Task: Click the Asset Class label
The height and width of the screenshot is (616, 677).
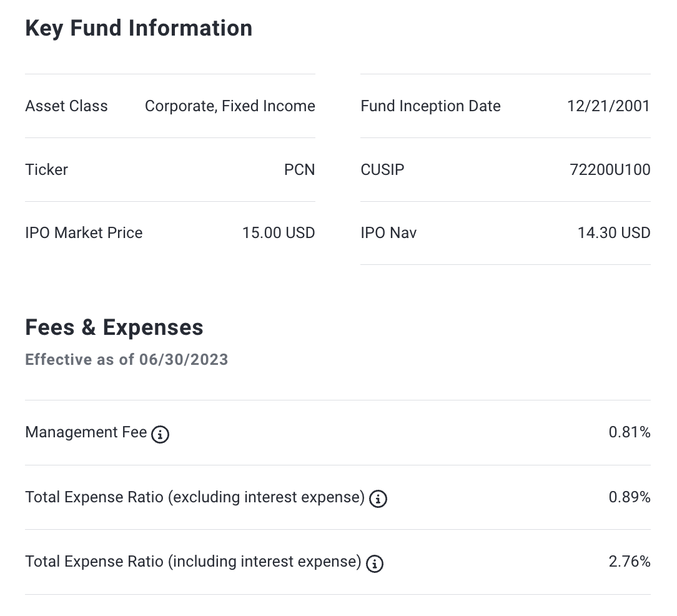Action: point(66,106)
